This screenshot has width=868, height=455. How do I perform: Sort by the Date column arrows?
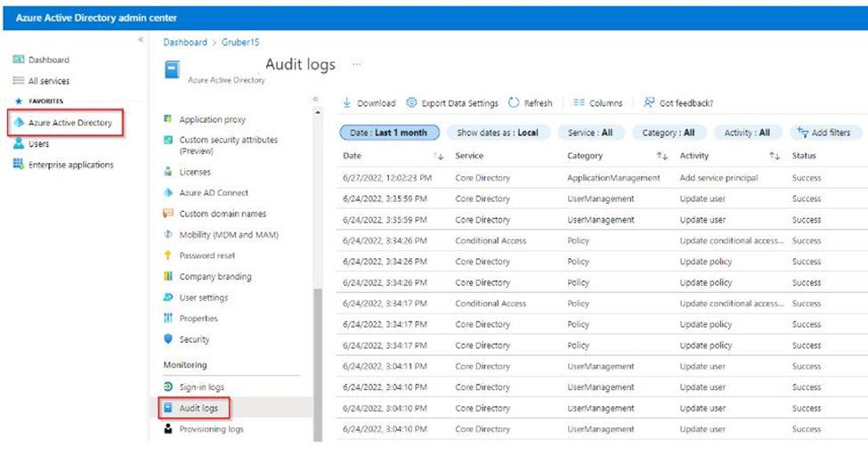pos(438,156)
